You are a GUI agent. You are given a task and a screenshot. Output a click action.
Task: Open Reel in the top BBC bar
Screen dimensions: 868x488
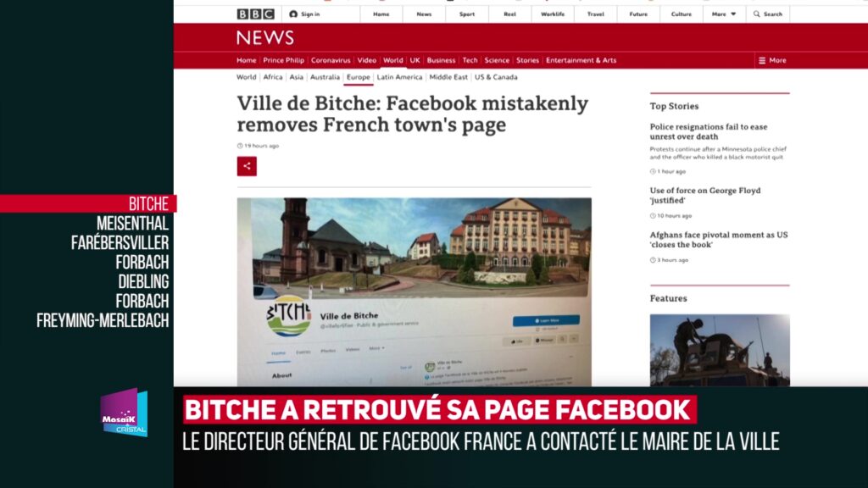[x=509, y=14]
